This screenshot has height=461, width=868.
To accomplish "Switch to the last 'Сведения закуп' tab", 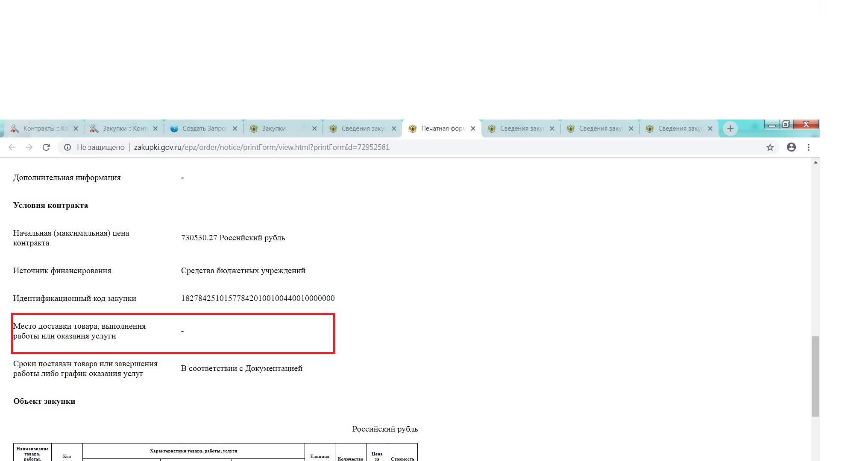I will coord(677,128).
